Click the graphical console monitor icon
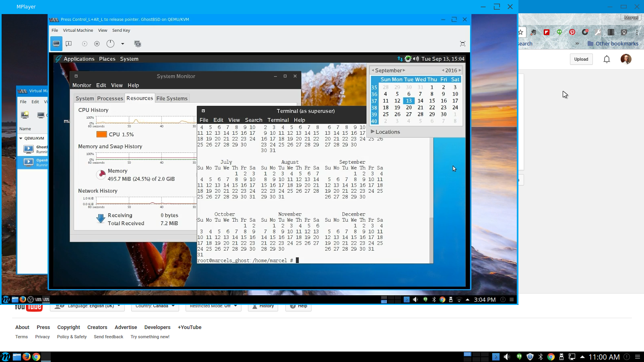Viewport: 644px width, 362px height. [x=56, y=43]
